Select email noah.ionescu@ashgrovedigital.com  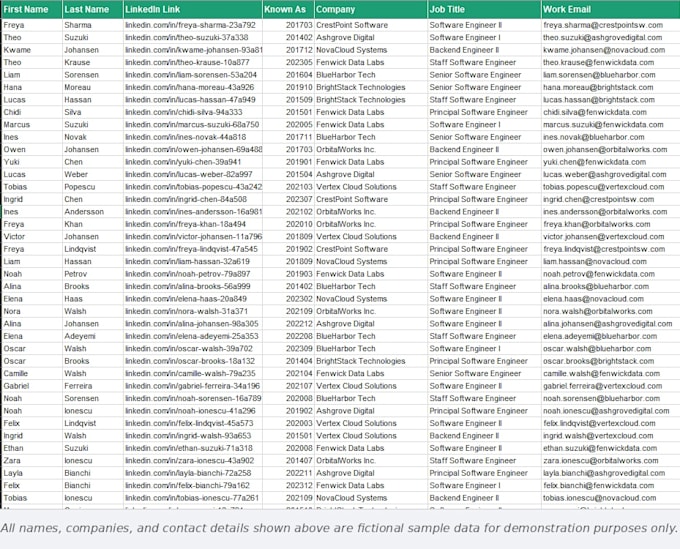[611, 411]
